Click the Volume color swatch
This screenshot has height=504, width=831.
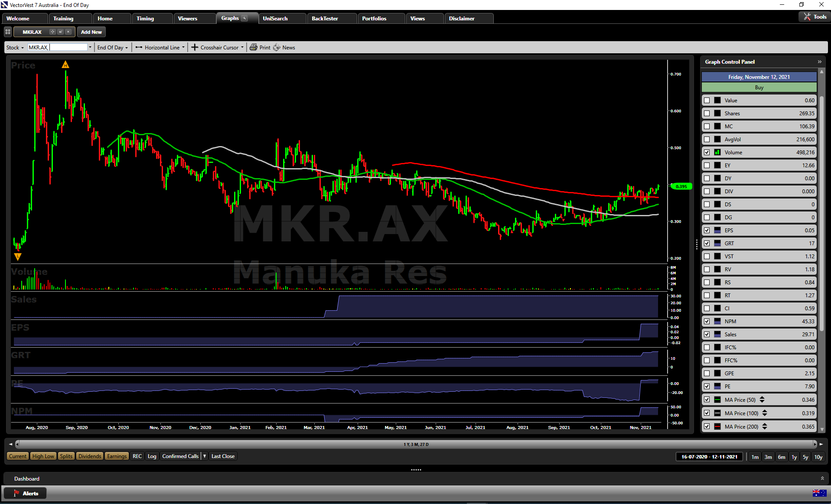(x=717, y=153)
